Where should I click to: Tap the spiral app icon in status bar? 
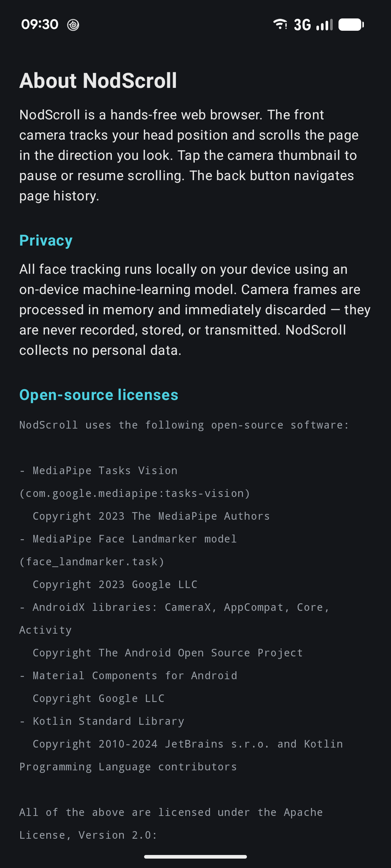click(x=73, y=25)
